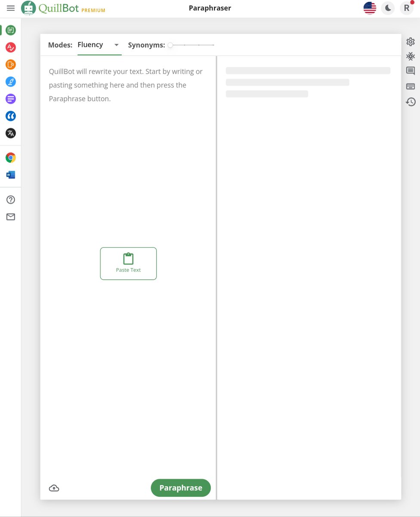Open the Word add-in icon
The width and height of the screenshot is (420, 517).
tap(11, 175)
